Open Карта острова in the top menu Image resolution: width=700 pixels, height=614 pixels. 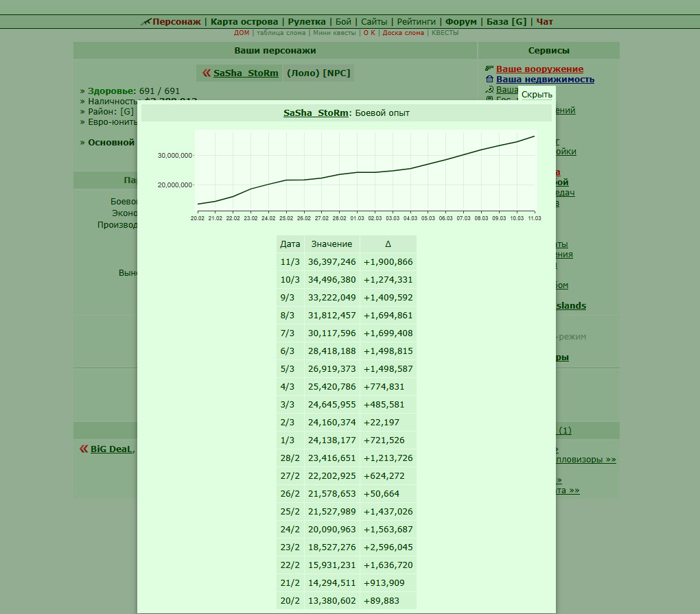[244, 22]
